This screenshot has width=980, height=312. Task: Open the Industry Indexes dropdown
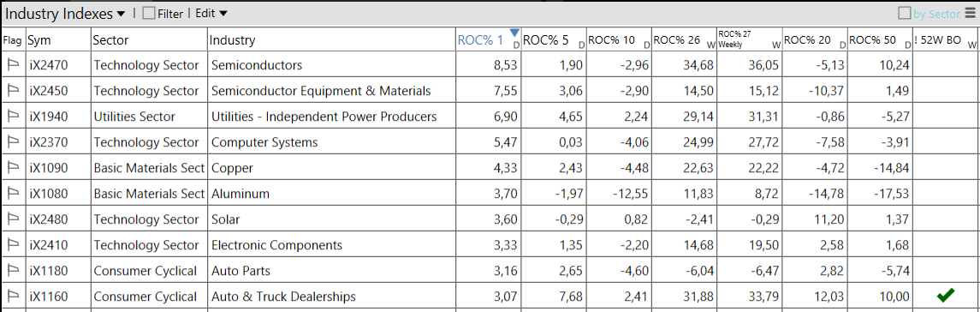66,13
